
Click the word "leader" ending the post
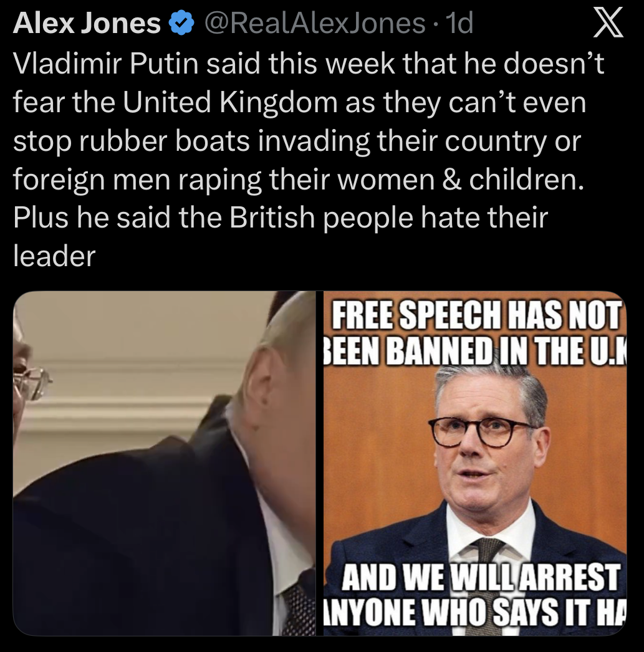tap(54, 256)
